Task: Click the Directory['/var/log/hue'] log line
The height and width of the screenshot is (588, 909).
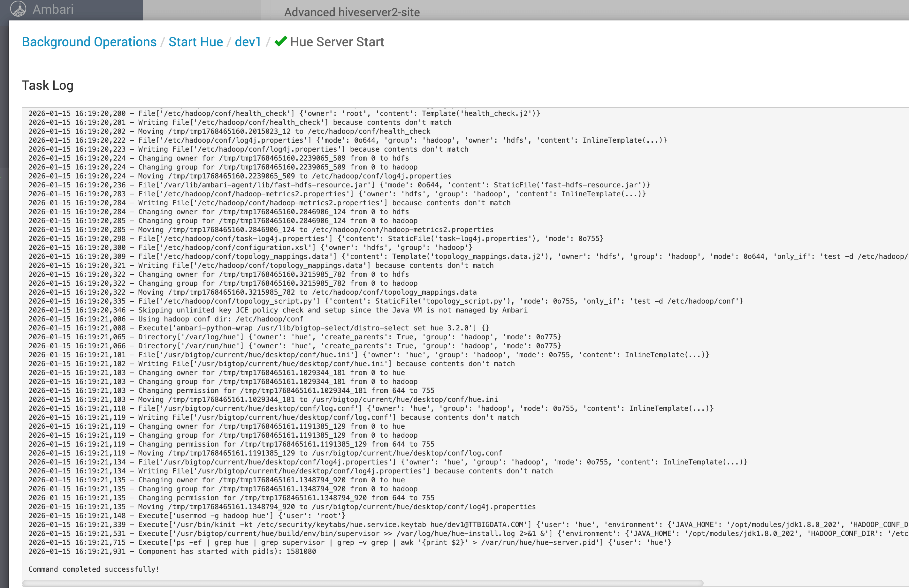Action: [294, 337]
